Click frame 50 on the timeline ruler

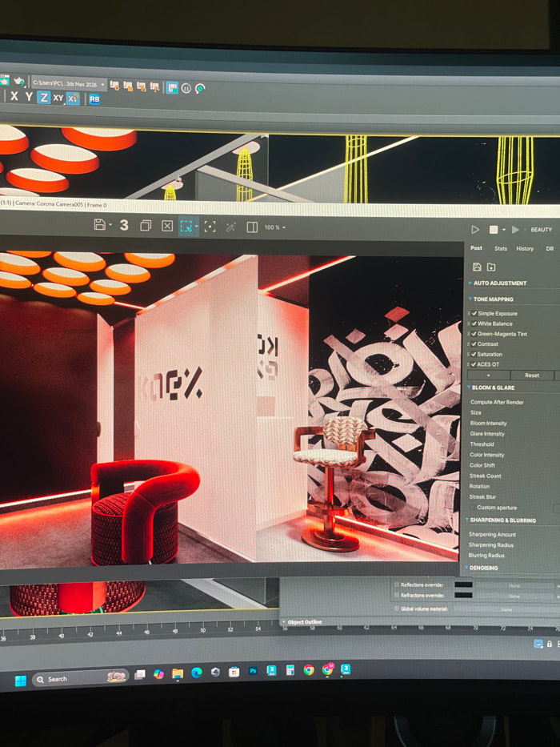pyautogui.click(x=202, y=630)
